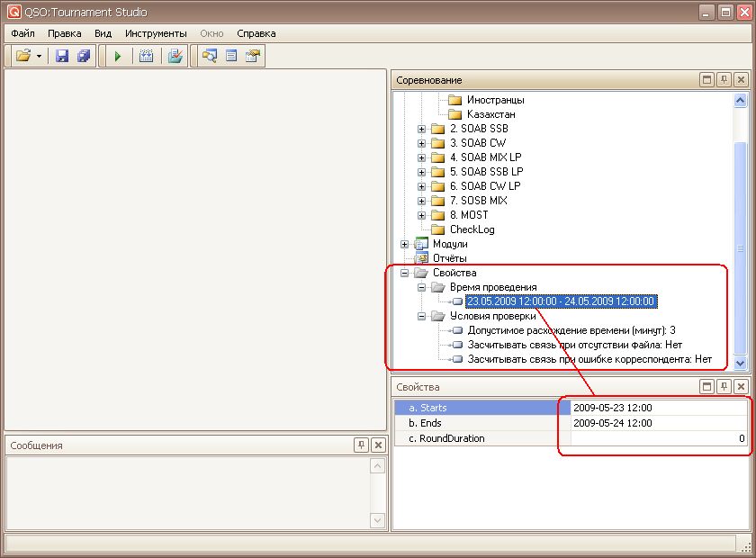
Task: Click the Open folder toolbar icon
Action: (23, 56)
